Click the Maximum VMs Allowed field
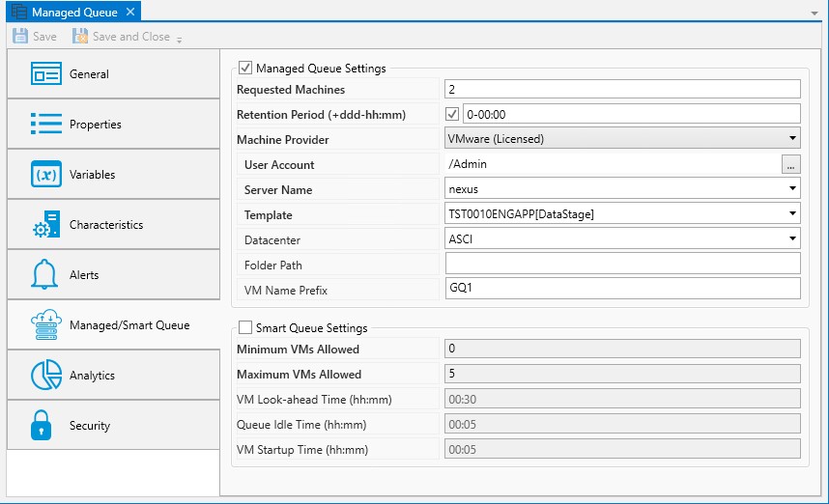The width and height of the screenshot is (829, 504). click(x=622, y=374)
